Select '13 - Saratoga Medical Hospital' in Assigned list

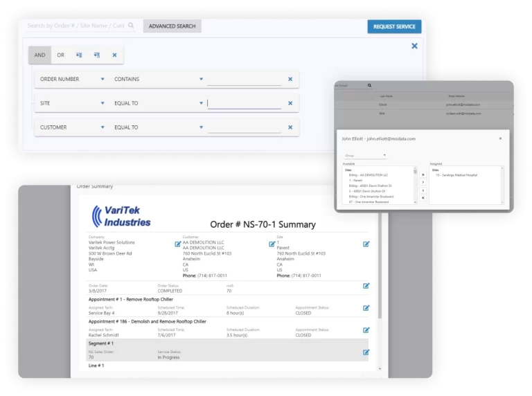point(456,175)
